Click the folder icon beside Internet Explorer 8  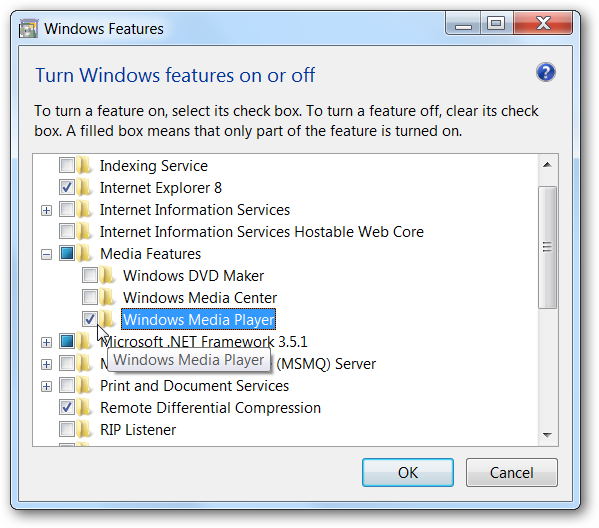click(84, 188)
